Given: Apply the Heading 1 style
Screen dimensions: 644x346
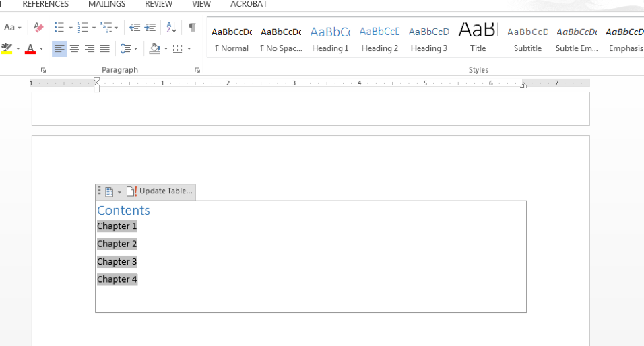Looking at the screenshot, I should coord(330,38).
